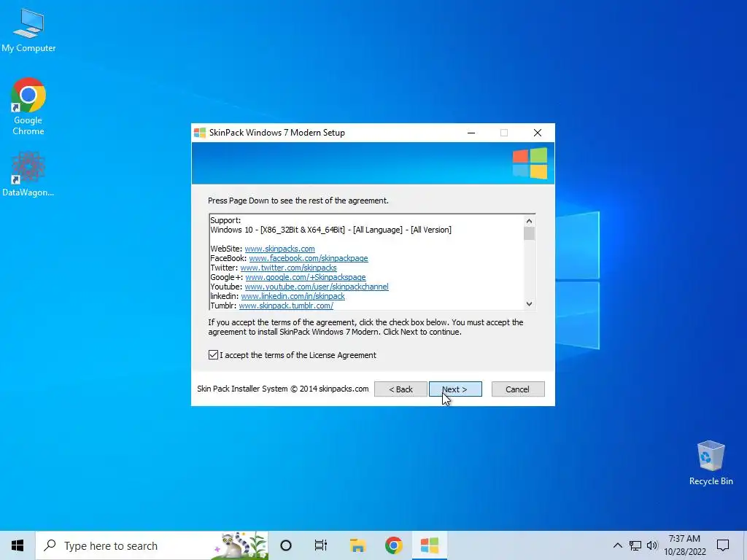Open File Explorer from the taskbar
Screen dimensions: 747x560
357,545
